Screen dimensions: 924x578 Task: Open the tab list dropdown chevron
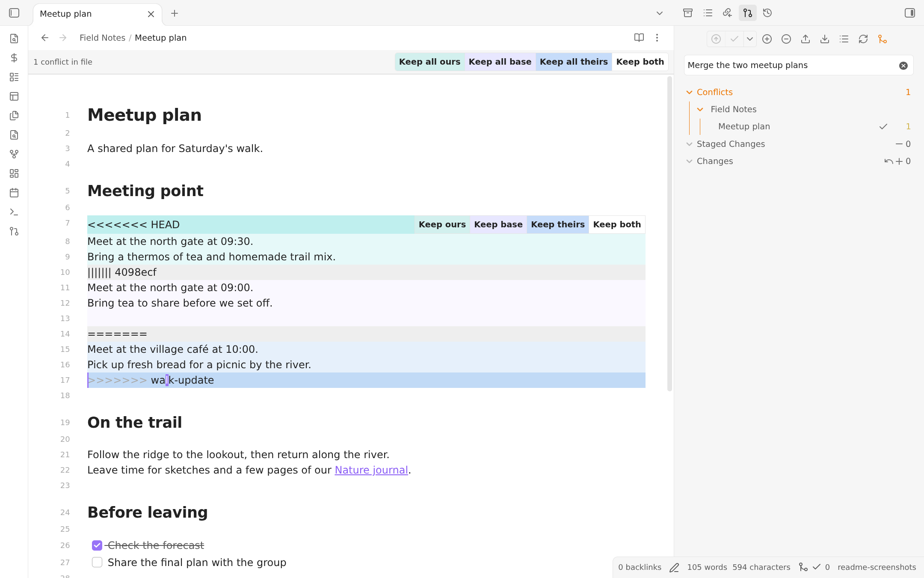(x=660, y=13)
